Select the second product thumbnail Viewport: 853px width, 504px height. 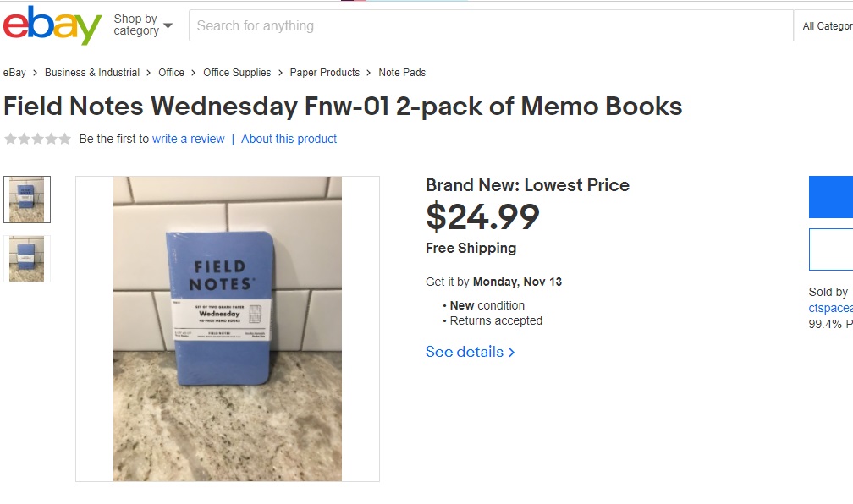click(27, 259)
